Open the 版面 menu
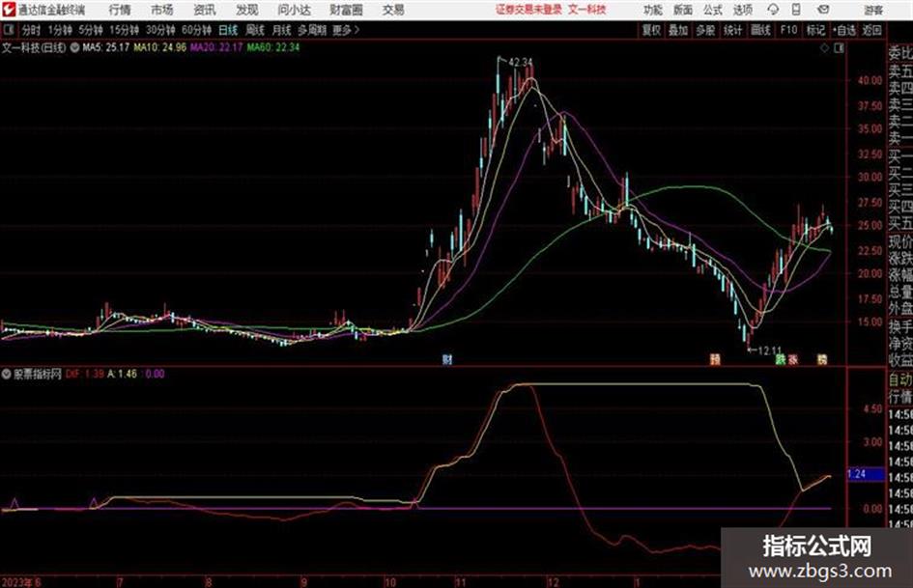This screenshot has height=588, width=913. pos(682,10)
